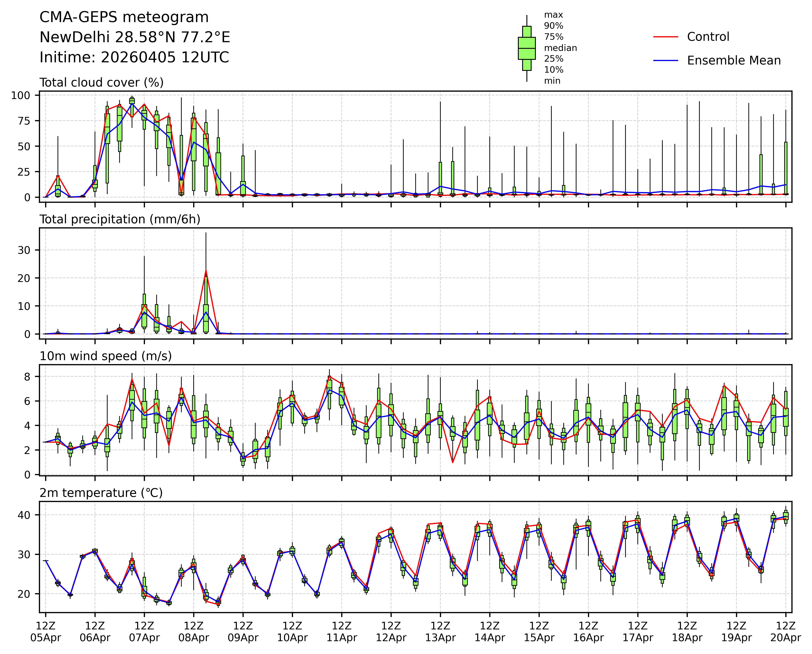Image resolution: width=812 pixels, height=654 pixels.
Task: Click the '10m wind speed (m/s)' title
Action: pos(105,356)
